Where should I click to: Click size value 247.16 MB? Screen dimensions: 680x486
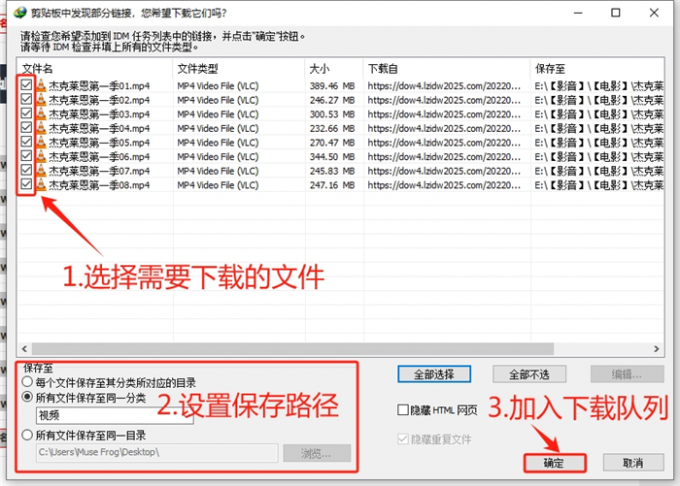332,186
